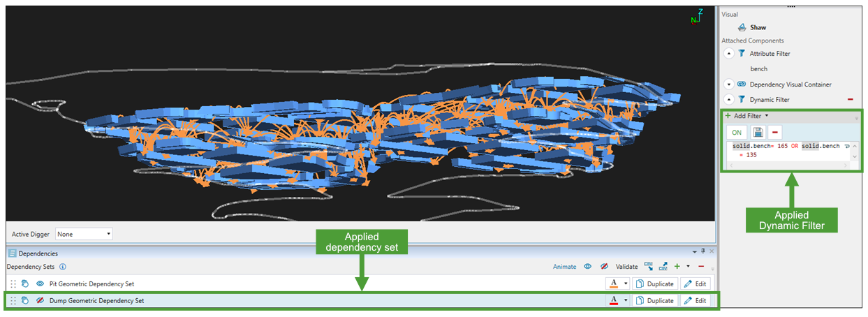
Task: Open the Dependencies panel options dropdown arrow
Action: [695, 251]
